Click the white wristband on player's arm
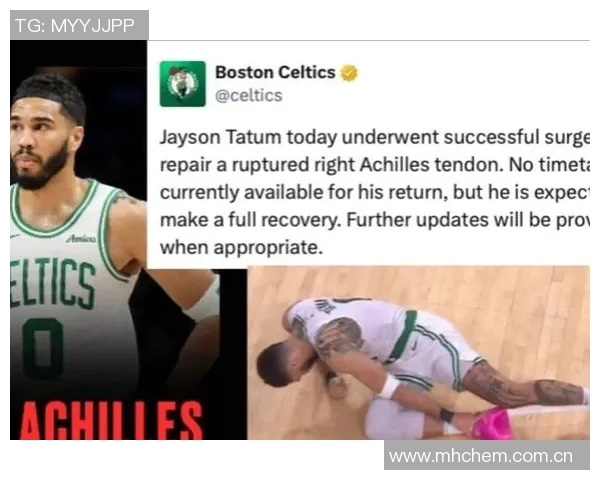Image resolution: width=600 pixels, height=480 pixels. click(389, 387)
